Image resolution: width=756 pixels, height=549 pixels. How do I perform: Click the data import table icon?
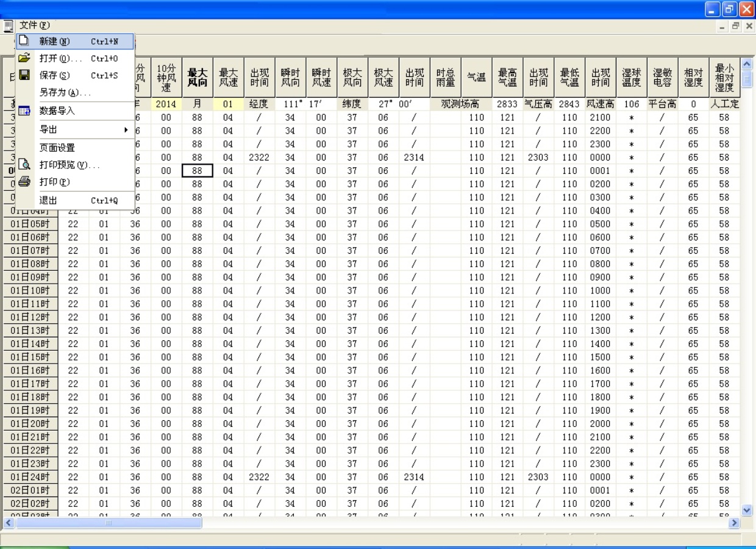click(24, 111)
